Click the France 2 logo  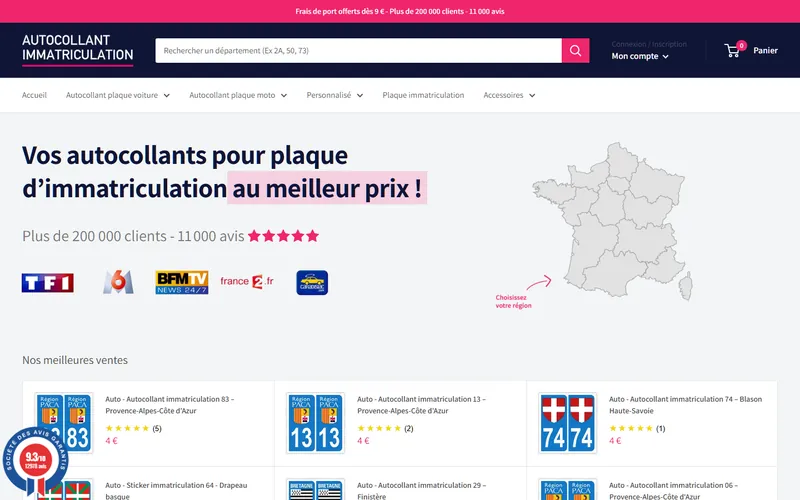tap(247, 282)
